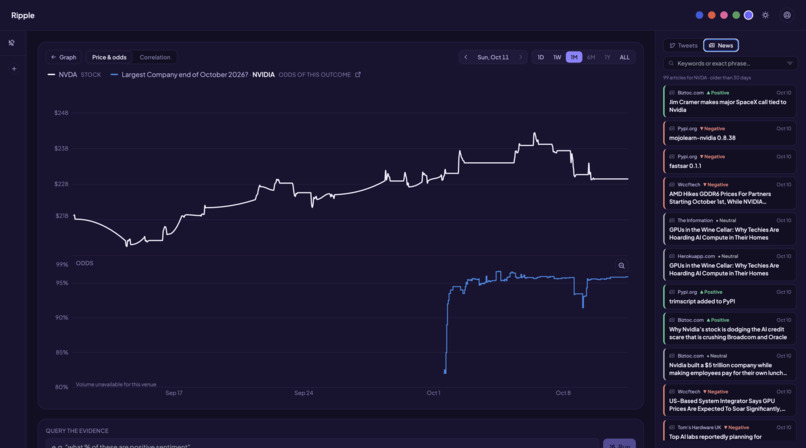Image resolution: width=806 pixels, height=448 pixels.
Task: Select the 1W time range
Action: point(557,57)
